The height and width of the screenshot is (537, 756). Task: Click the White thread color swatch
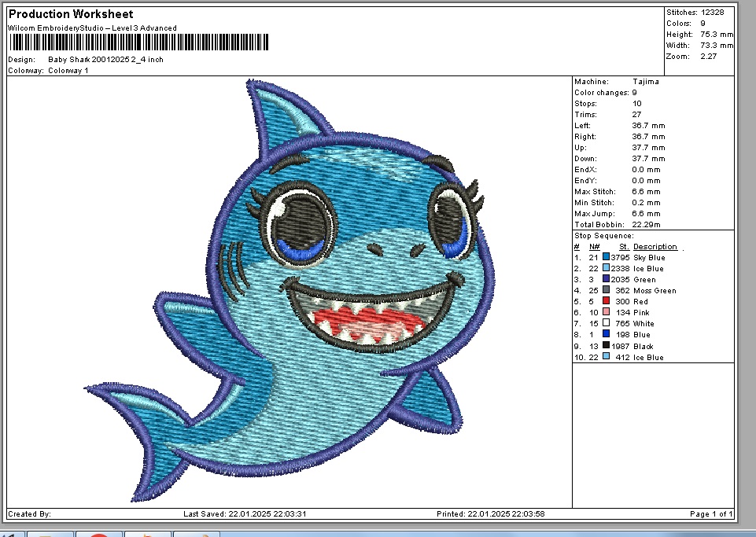click(606, 323)
